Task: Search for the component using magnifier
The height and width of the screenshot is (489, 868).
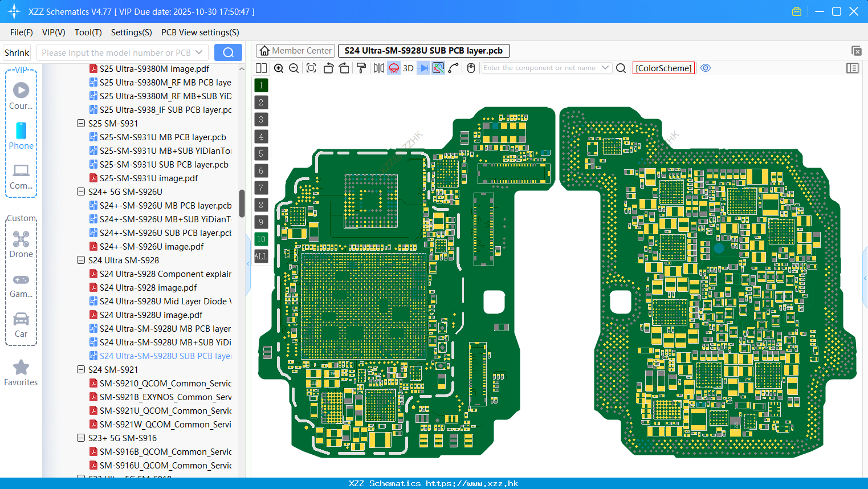Action: [x=621, y=68]
